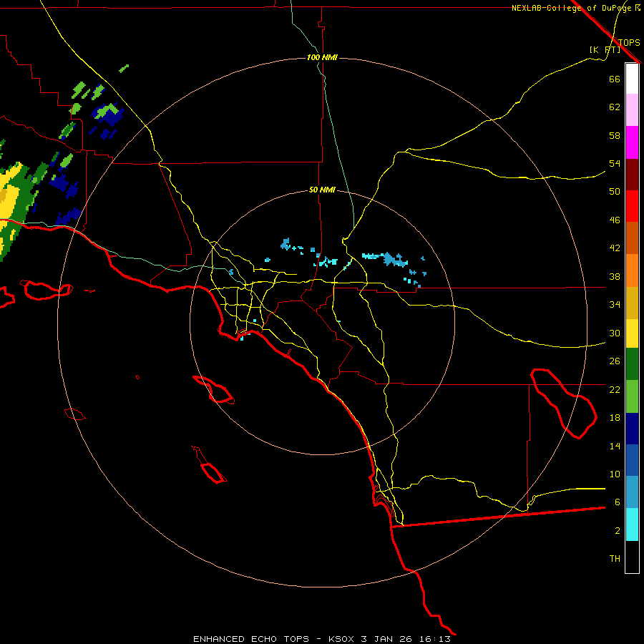Select the light green legend swatch
This screenshot has height=644, width=644.
click(x=632, y=396)
